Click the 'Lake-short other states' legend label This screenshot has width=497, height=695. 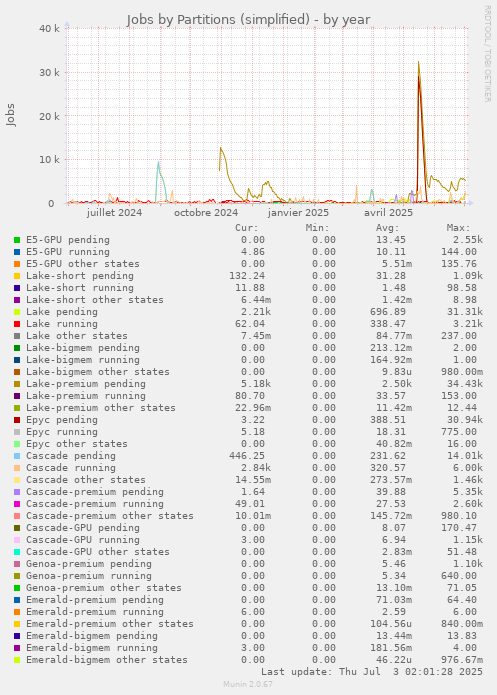(95, 300)
